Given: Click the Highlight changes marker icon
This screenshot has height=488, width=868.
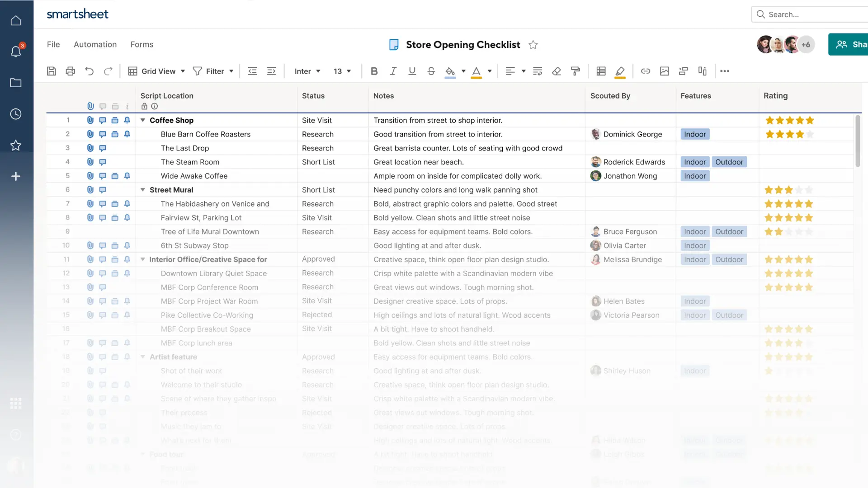Looking at the screenshot, I should (x=620, y=72).
